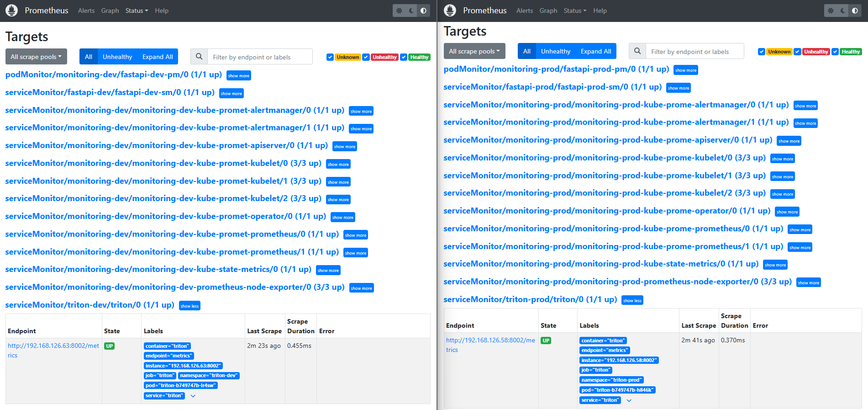Show more for monitoring-dev kube-state-metrics/0
The width and height of the screenshot is (868, 410).
tap(328, 270)
